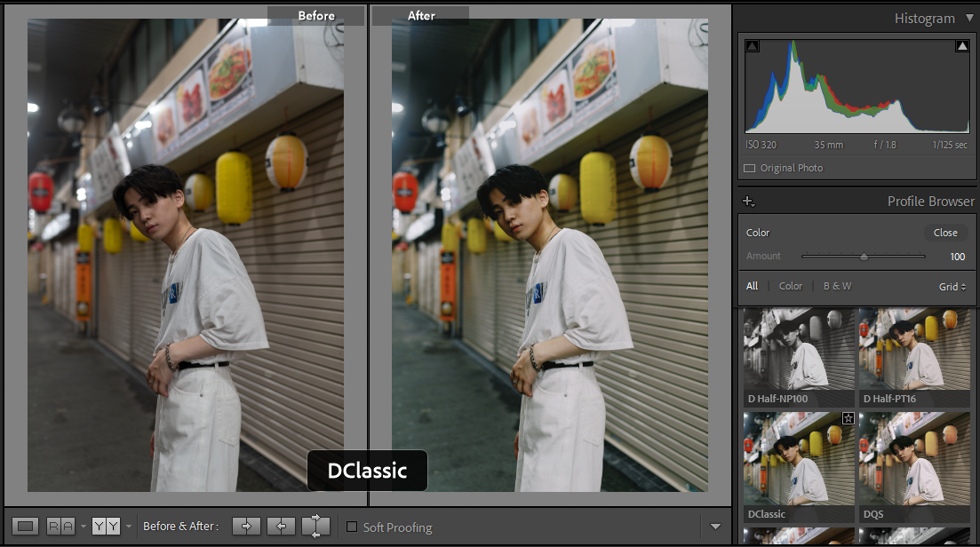The width and height of the screenshot is (980, 547).
Task: Close the Profile Browser
Action: pos(945,233)
